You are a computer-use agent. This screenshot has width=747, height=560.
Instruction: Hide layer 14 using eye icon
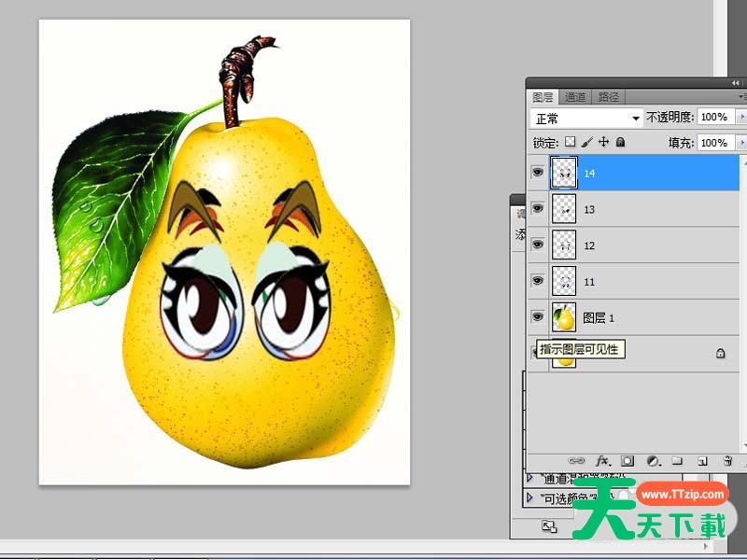click(x=538, y=173)
